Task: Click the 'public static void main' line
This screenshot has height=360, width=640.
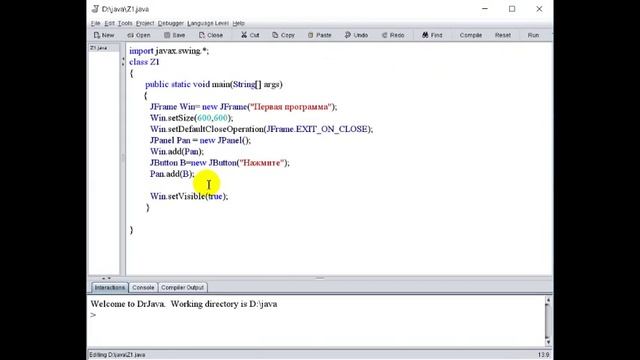Action: tap(214, 84)
